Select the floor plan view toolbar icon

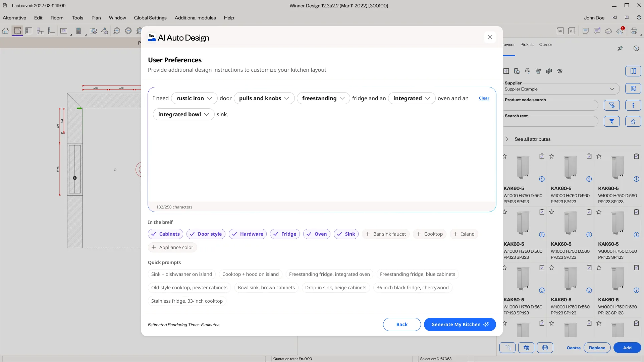(x=17, y=31)
